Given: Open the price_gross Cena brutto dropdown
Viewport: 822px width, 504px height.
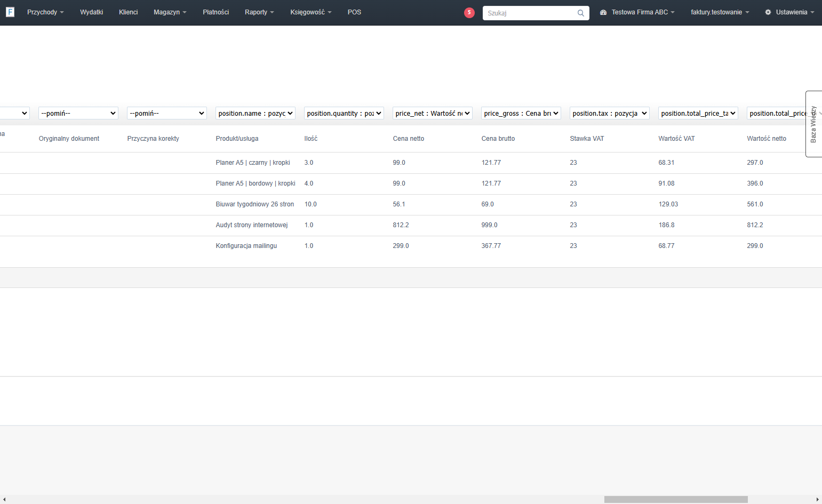Looking at the screenshot, I should (521, 113).
